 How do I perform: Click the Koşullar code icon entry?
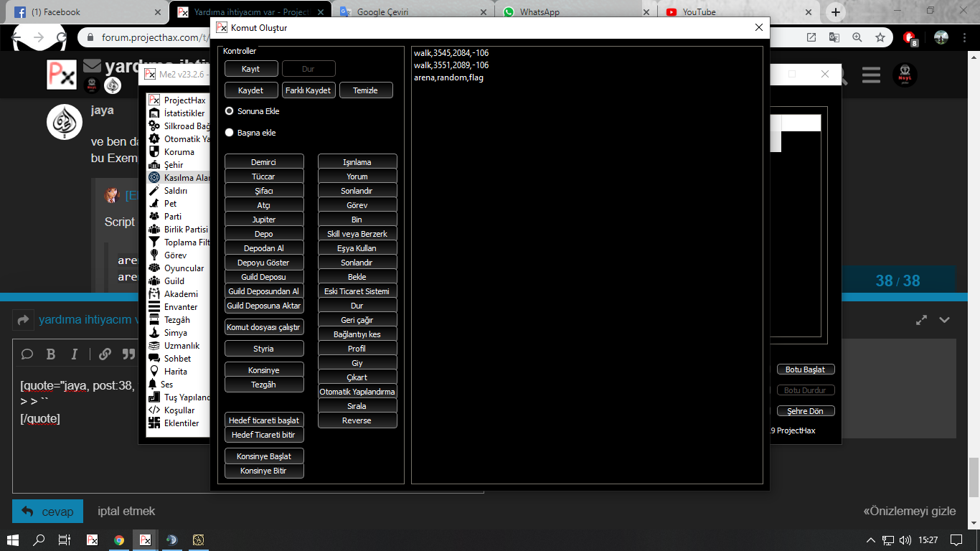[x=179, y=410]
